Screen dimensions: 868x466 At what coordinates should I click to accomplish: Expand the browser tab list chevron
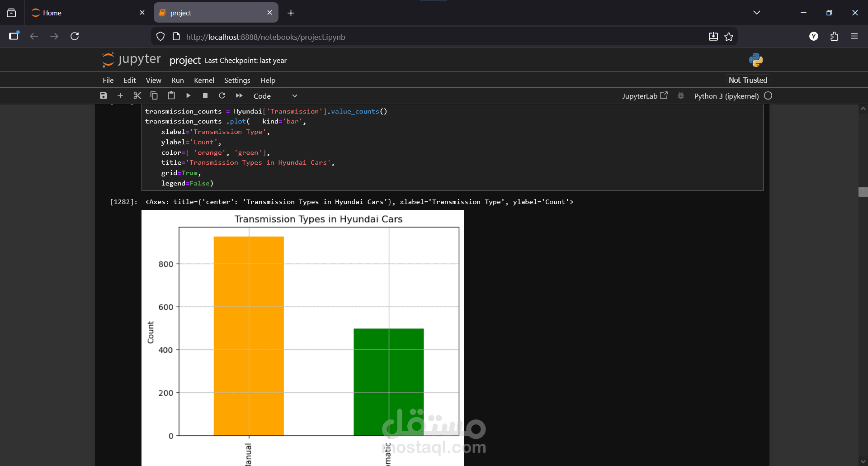(x=757, y=13)
